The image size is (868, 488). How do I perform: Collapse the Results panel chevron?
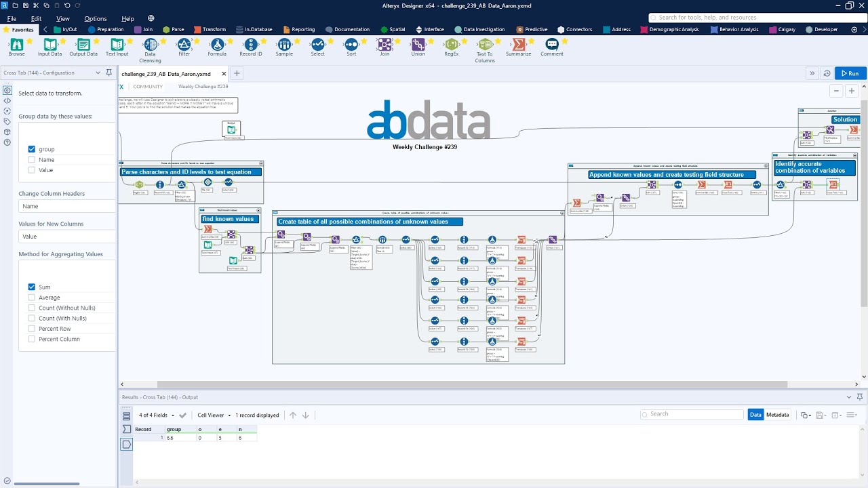pos(849,397)
